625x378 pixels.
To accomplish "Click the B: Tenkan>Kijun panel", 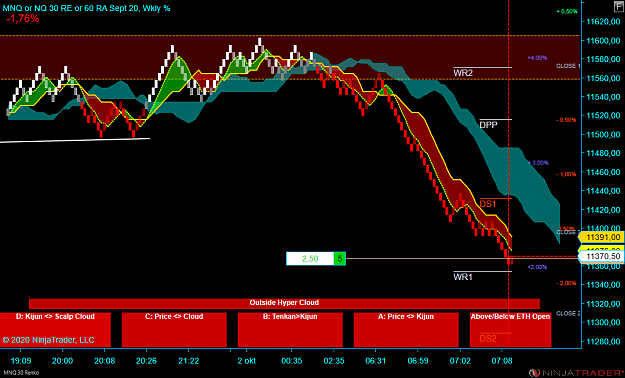I will 290,330.
